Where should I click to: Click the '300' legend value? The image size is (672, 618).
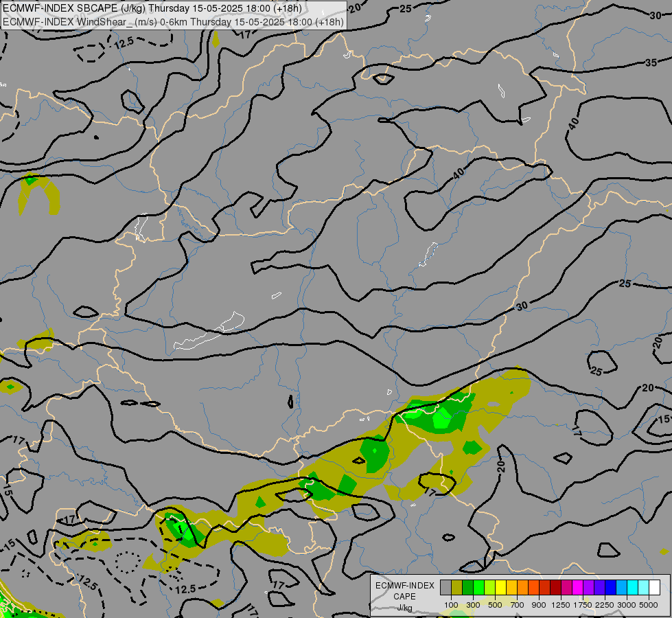tap(473, 605)
